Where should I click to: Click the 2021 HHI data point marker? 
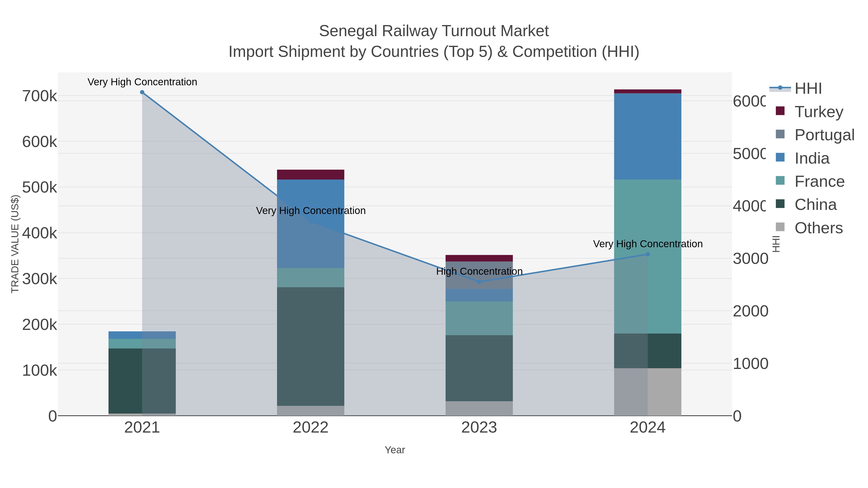tap(142, 92)
